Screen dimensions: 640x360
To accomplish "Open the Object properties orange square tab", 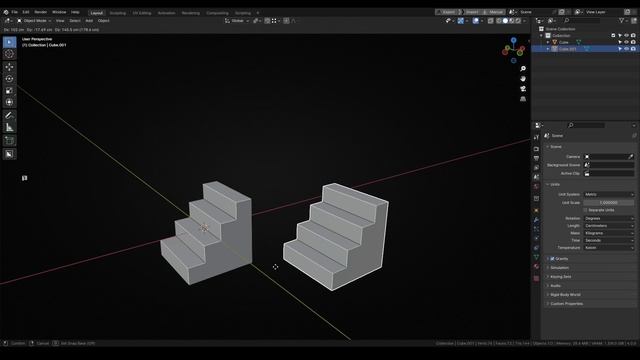I will pos(536,211).
